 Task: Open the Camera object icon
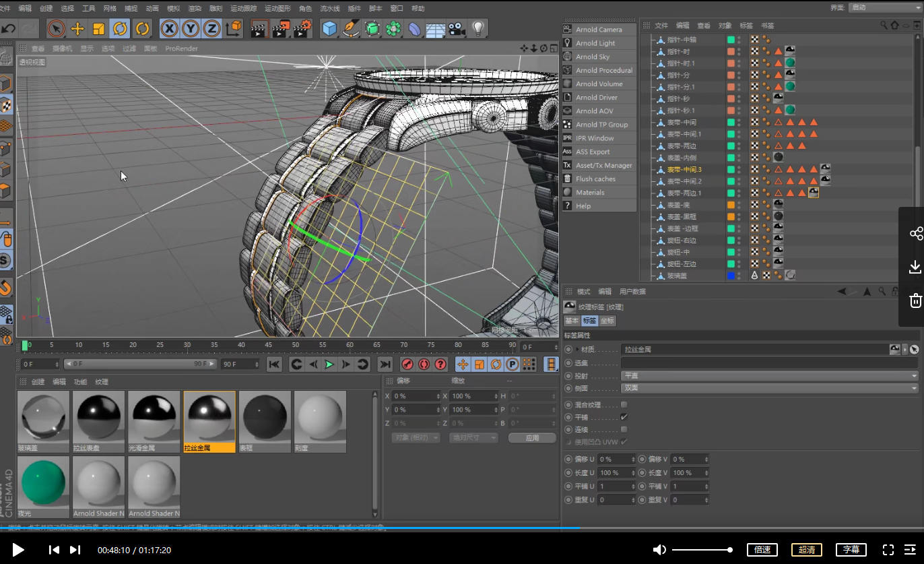click(457, 28)
